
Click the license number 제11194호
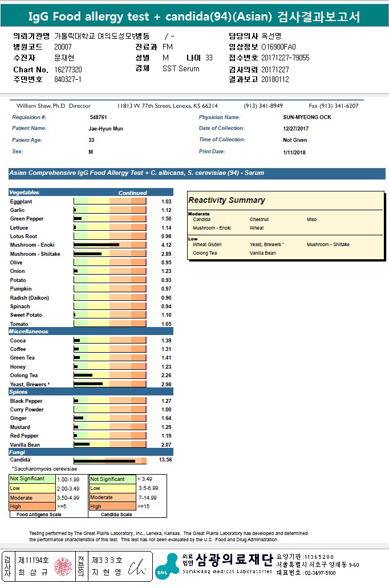pyautogui.click(x=34, y=560)
